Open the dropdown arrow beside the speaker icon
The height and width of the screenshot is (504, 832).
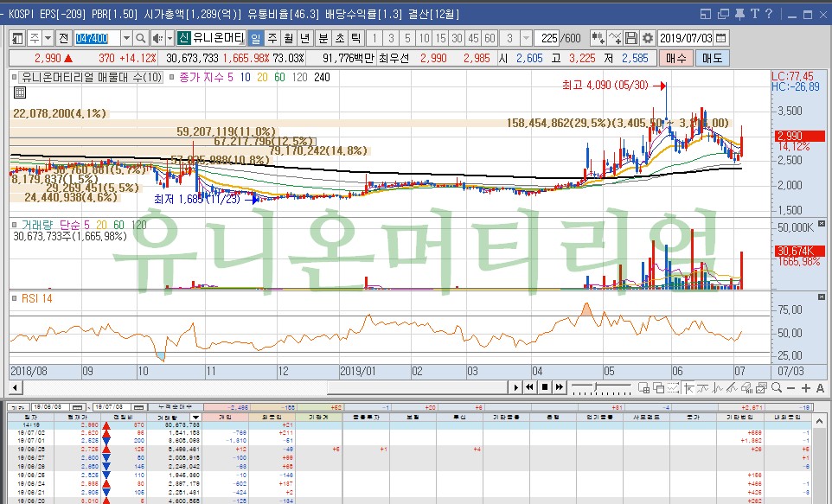click(x=170, y=38)
